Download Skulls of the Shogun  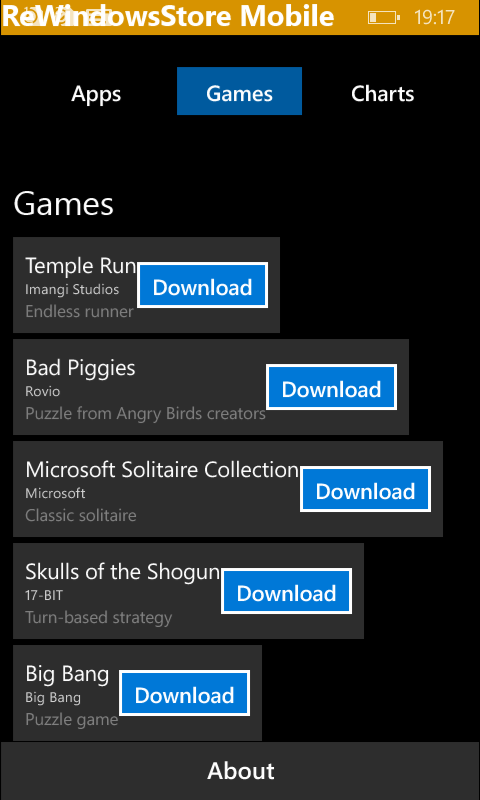286,593
